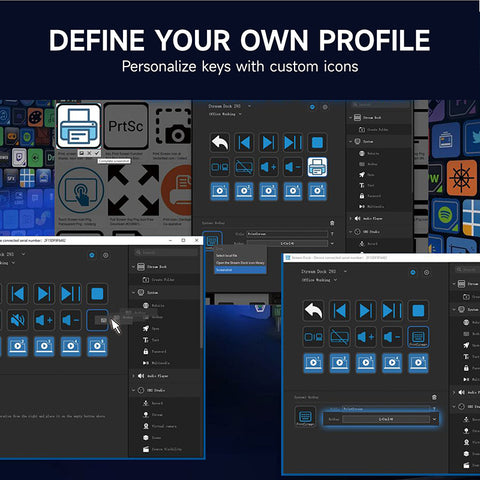Select the empty highlighted key in the lower-left window
Viewport: 480px width, 480px height.
point(97,320)
